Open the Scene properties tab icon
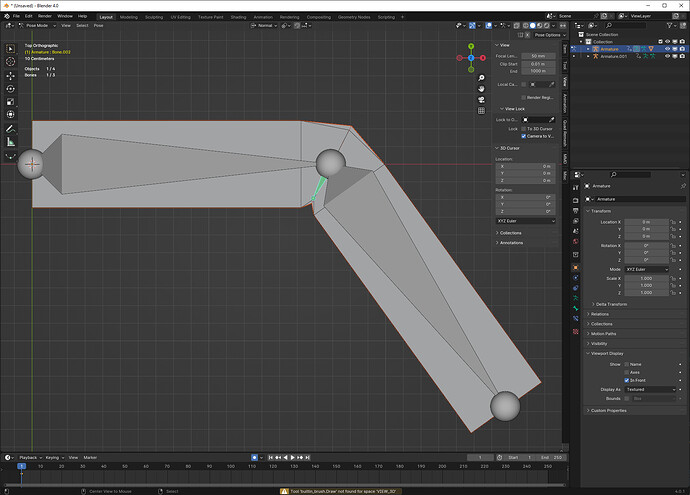 click(576, 231)
